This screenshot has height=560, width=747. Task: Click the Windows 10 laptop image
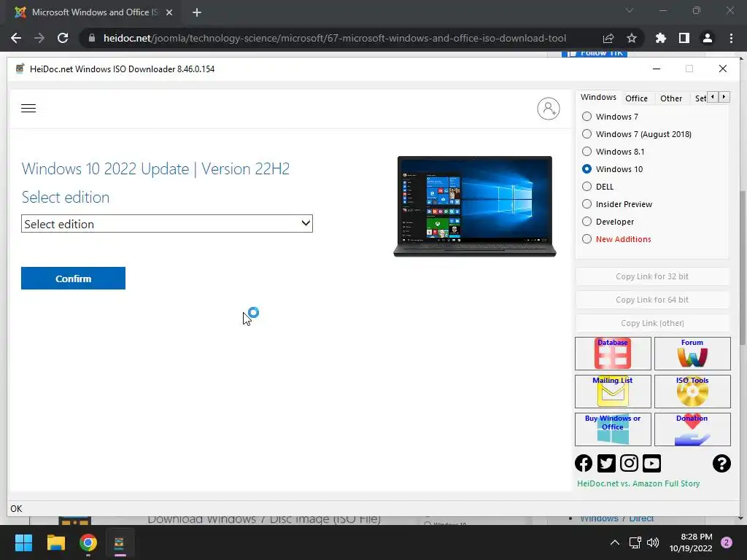475,206
